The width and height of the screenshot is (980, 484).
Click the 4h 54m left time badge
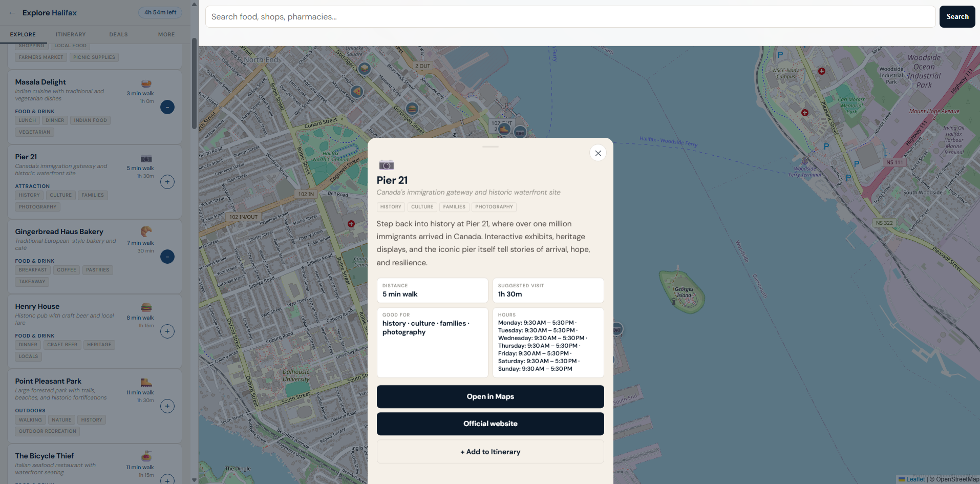coord(160,12)
